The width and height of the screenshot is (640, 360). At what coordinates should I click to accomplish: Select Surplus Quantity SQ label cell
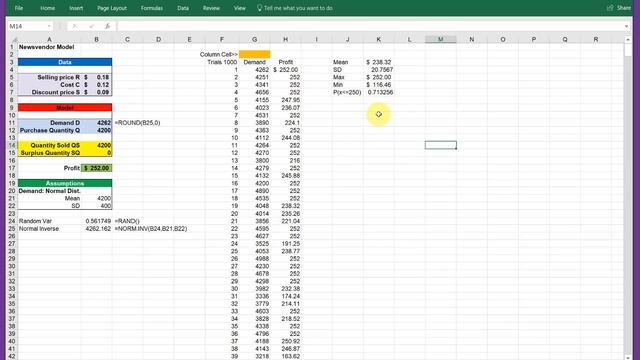49,153
